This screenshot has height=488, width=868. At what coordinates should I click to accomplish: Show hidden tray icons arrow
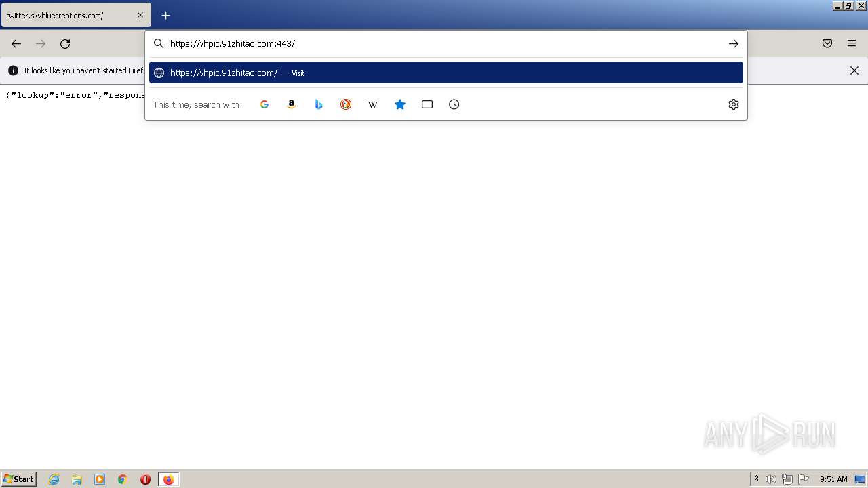[x=757, y=479]
